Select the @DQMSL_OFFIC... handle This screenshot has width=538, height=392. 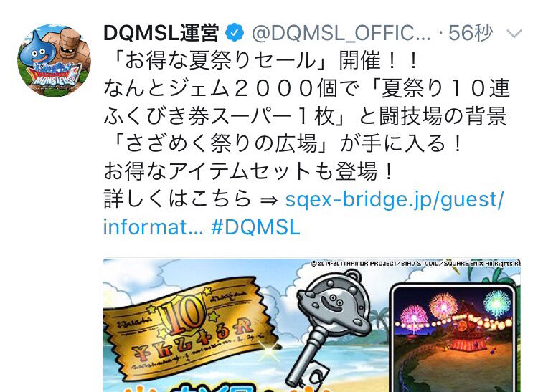(x=341, y=34)
